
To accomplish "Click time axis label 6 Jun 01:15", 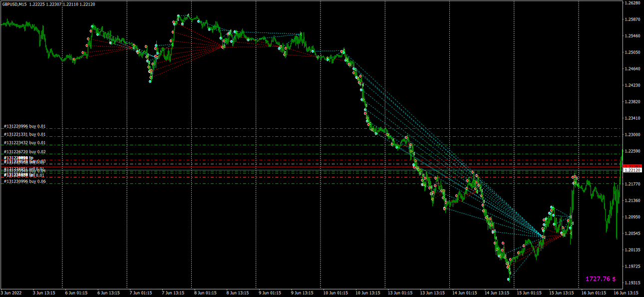I will pyautogui.click(x=76, y=293).
